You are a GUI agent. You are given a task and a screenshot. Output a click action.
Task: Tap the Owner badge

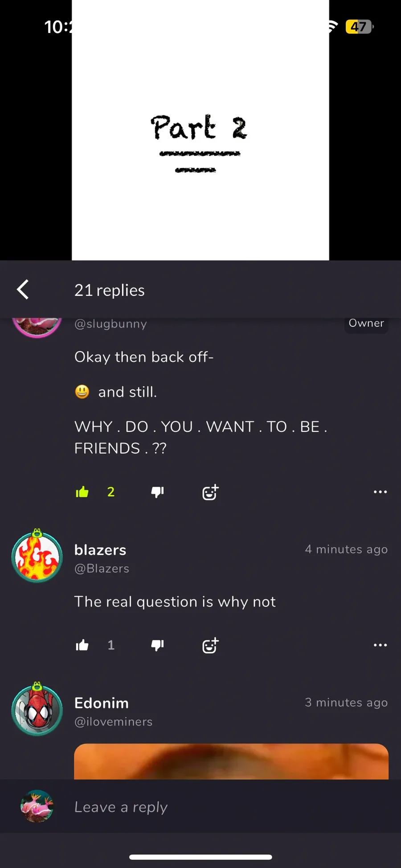366,324
